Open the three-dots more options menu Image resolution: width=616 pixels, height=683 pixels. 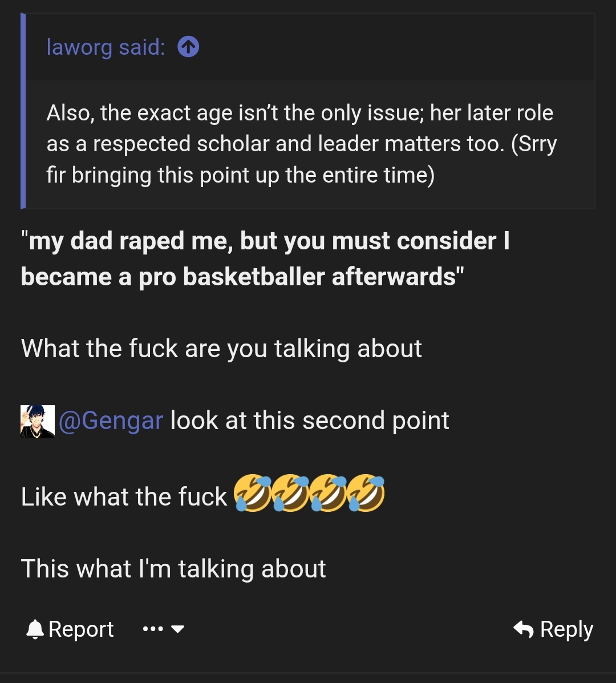(x=153, y=629)
